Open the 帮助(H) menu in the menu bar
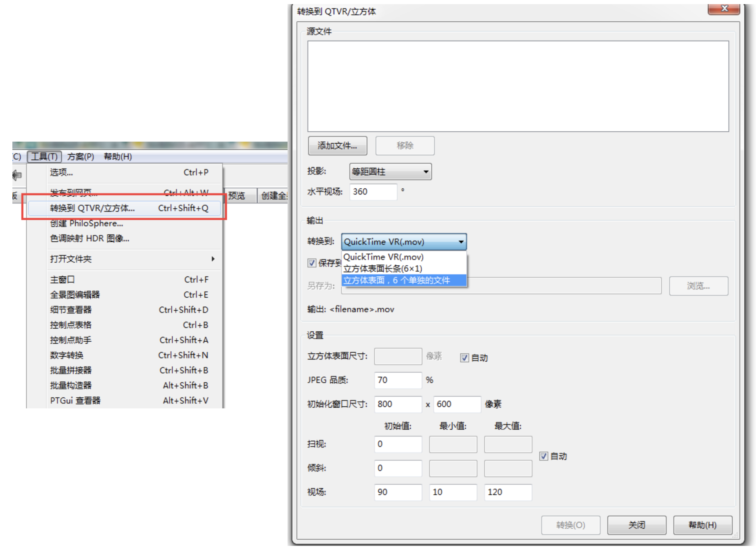This screenshot has width=756, height=550. (x=118, y=156)
